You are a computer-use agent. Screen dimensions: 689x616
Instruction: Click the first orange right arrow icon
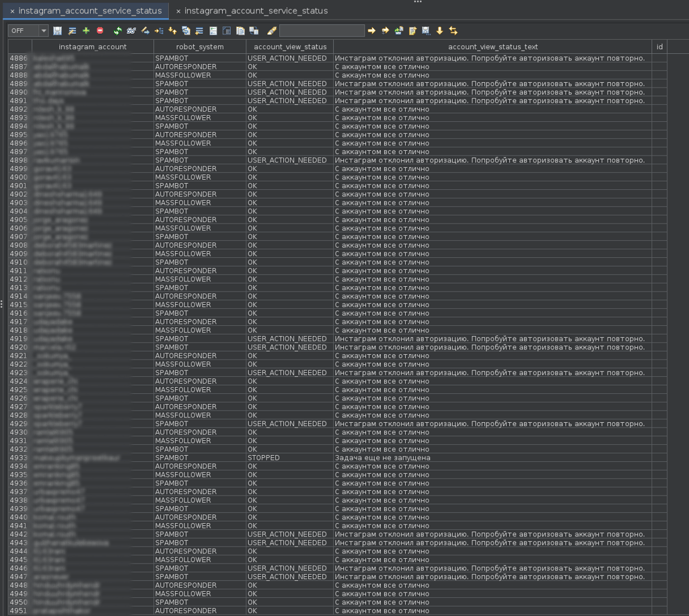371,31
